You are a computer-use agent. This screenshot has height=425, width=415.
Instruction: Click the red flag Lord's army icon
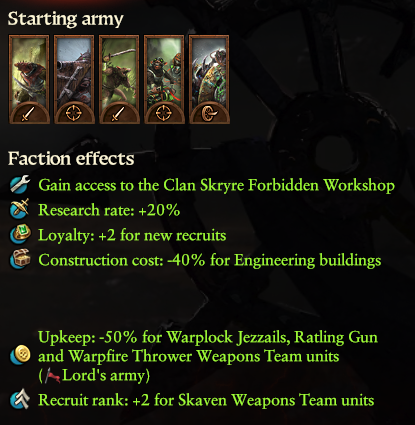[x=52, y=375]
